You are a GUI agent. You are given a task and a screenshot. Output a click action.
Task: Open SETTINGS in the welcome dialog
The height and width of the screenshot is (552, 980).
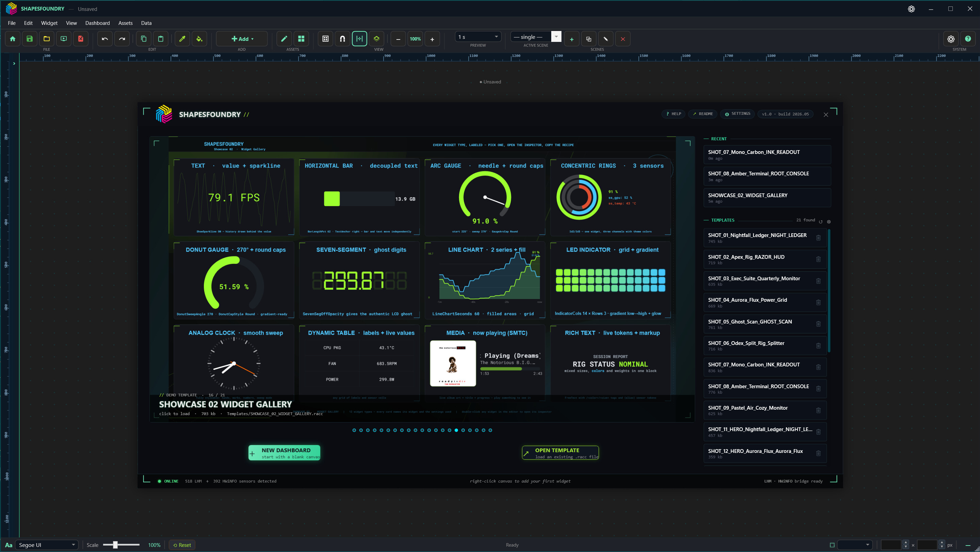737,114
